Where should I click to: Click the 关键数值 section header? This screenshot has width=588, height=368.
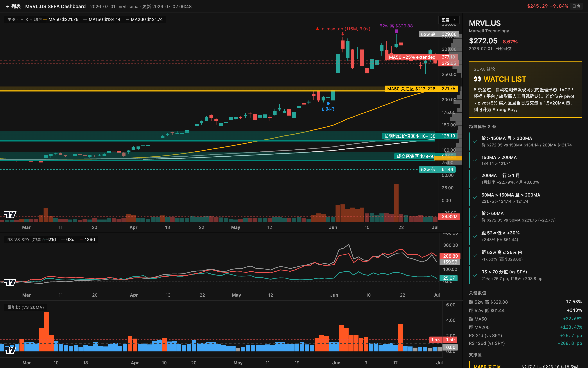click(x=477, y=293)
